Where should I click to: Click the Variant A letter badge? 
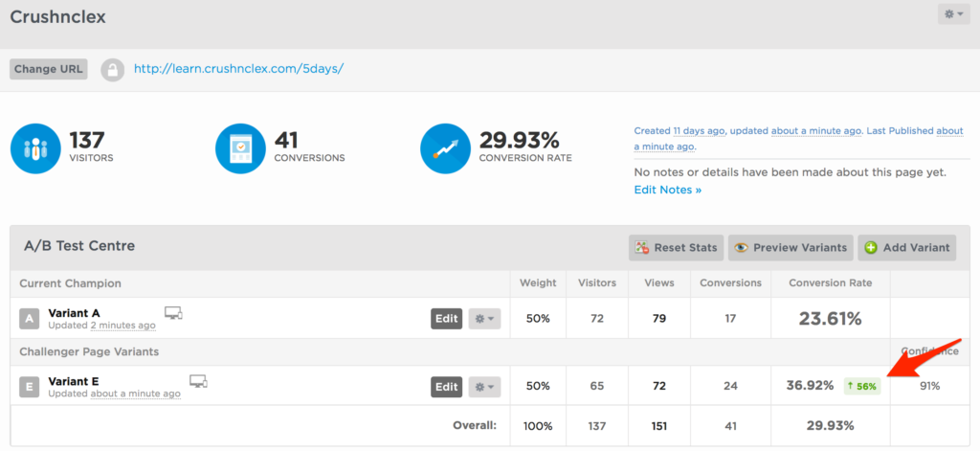coord(29,319)
